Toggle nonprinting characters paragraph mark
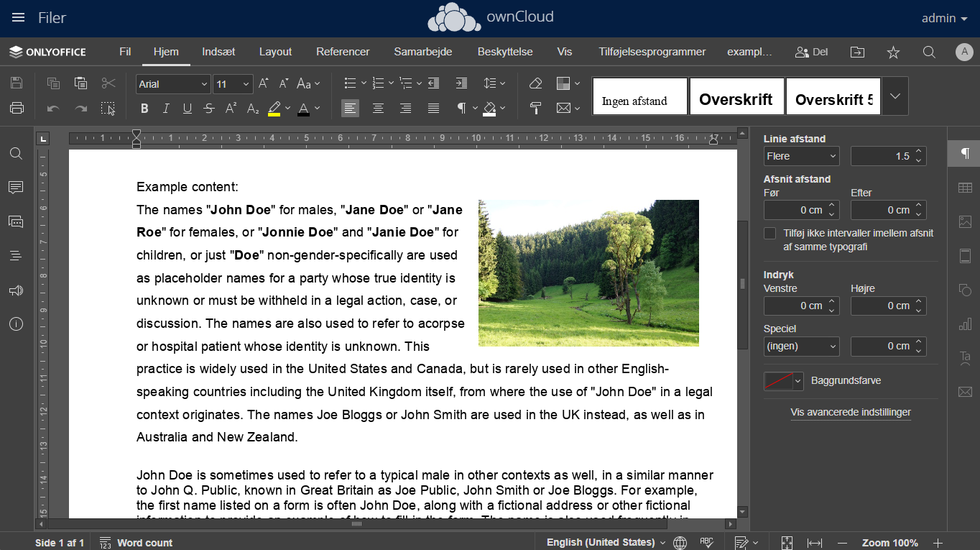980x550 pixels. coord(461,109)
